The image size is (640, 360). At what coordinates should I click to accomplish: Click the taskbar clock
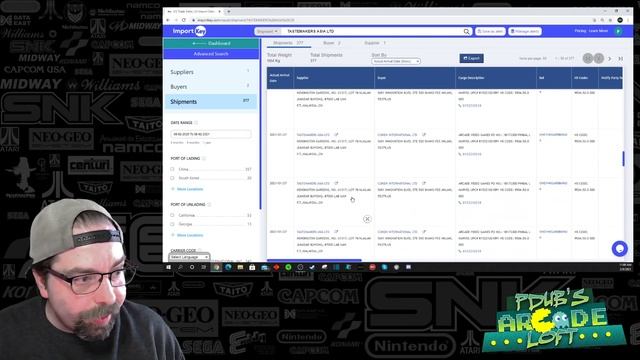625,267
